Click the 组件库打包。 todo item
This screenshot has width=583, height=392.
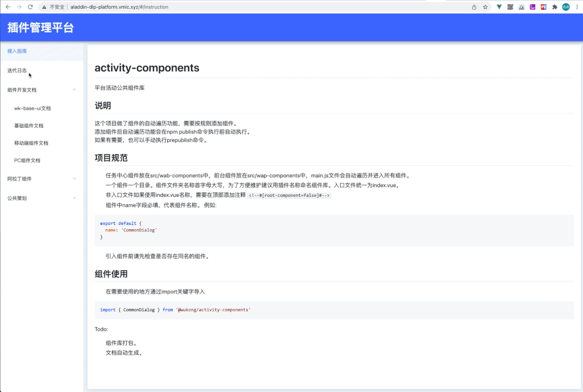click(122, 343)
